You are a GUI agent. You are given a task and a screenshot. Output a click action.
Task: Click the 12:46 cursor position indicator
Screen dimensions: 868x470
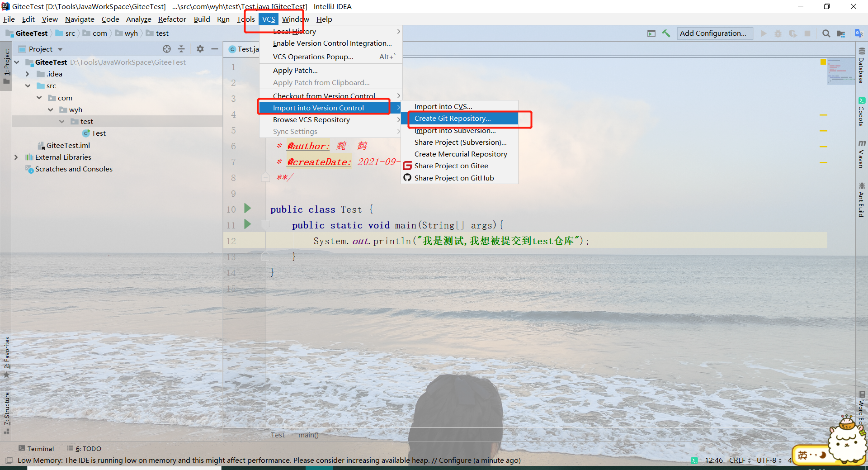pyautogui.click(x=713, y=461)
